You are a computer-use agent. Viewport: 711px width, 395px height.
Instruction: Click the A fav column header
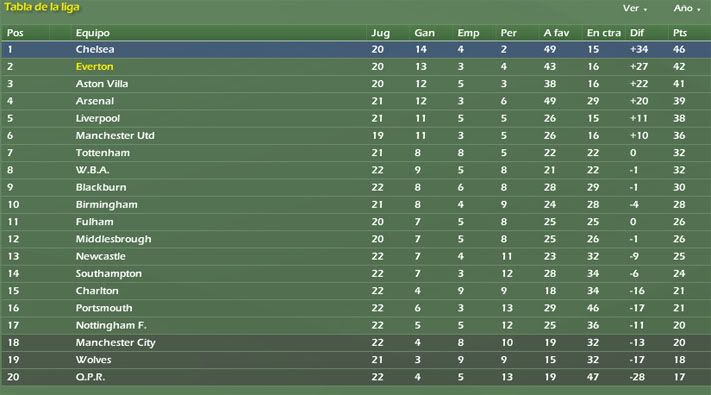point(556,33)
